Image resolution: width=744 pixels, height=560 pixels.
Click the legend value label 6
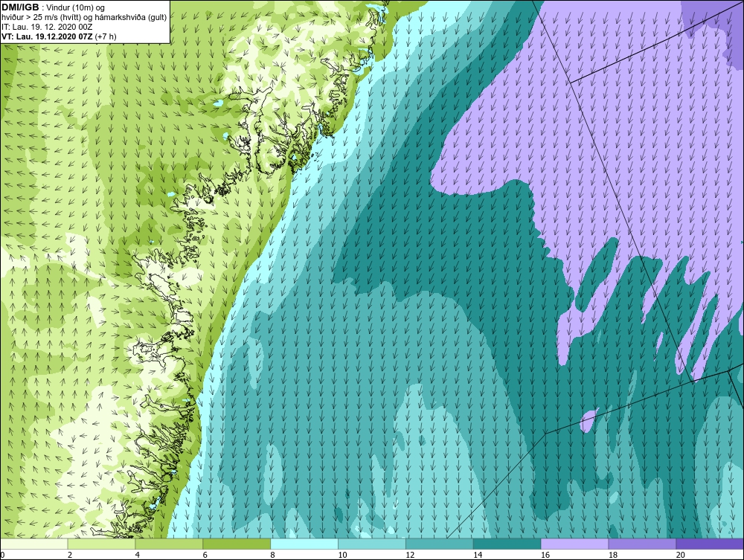point(205,555)
